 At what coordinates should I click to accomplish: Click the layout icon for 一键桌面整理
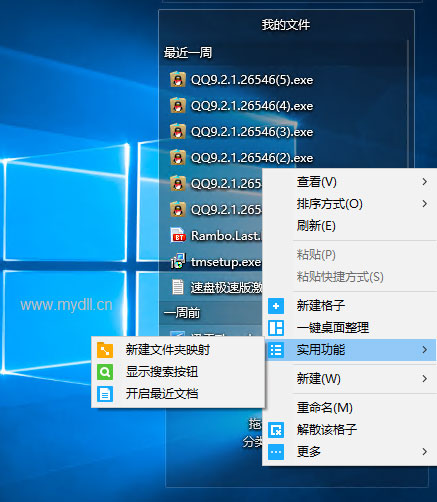[x=276, y=328]
